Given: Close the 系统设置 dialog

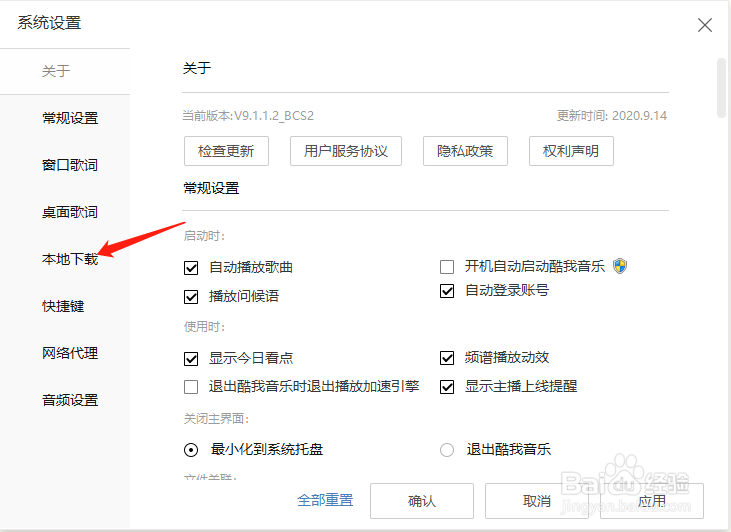Looking at the screenshot, I should (x=704, y=25).
